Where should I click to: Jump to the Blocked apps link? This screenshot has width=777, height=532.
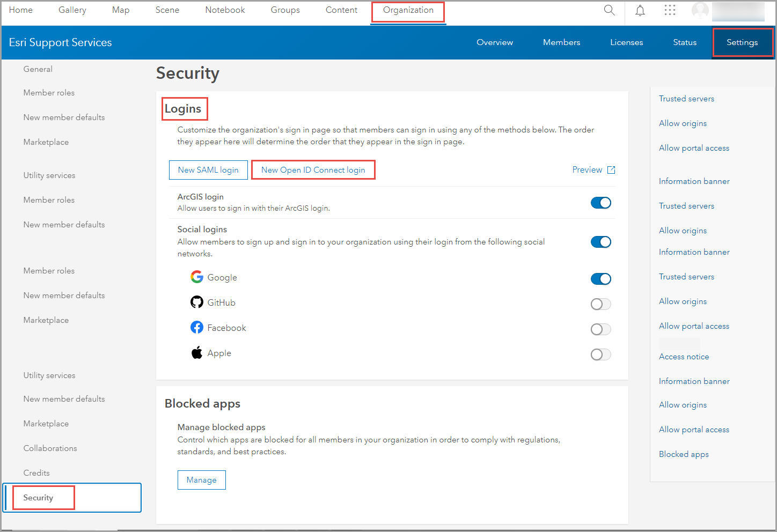point(684,454)
